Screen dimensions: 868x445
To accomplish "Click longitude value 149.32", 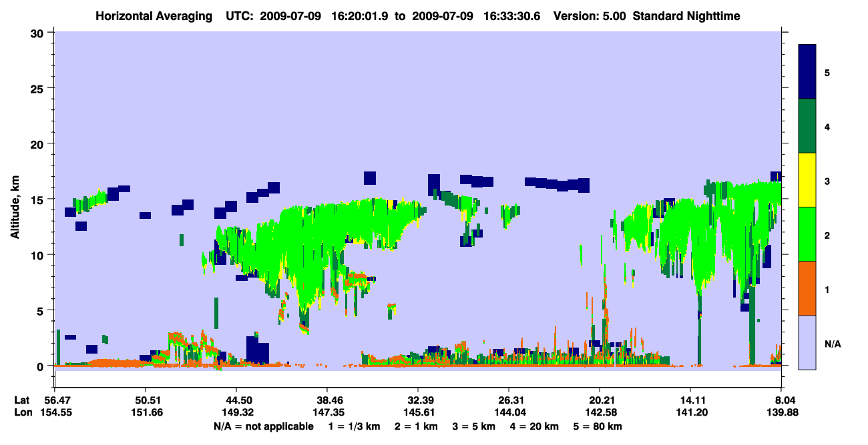I will click(236, 412).
